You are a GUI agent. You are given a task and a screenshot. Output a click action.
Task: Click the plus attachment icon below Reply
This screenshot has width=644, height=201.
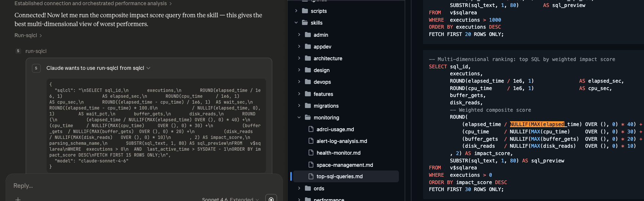(x=18, y=199)
